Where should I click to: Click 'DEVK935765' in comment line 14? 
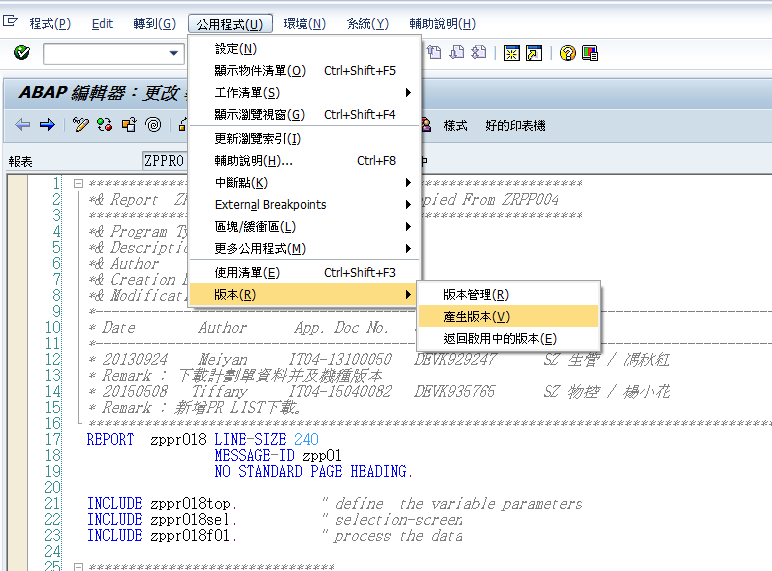click(x=455, y=391)
